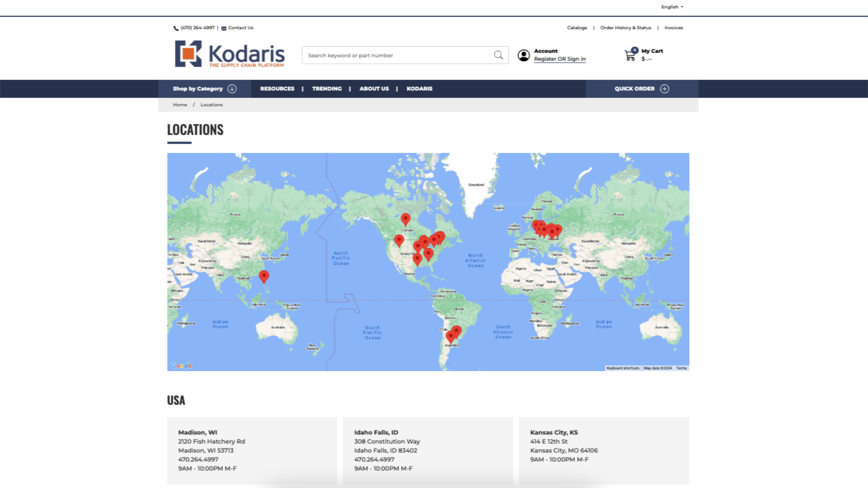868x488 pixels.
Task: Click the Register OR Sign in link
Action: (x=560, y=59)
